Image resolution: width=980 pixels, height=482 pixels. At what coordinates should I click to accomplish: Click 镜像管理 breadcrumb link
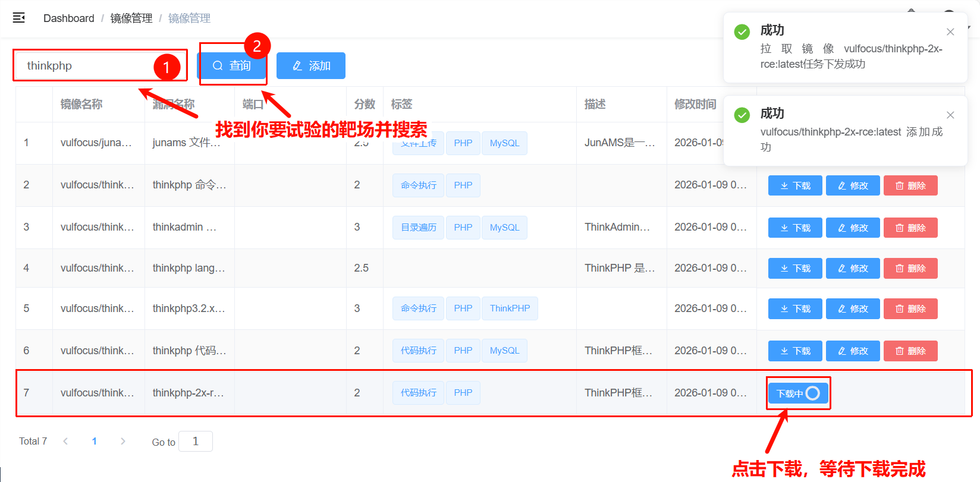point(131,18)
